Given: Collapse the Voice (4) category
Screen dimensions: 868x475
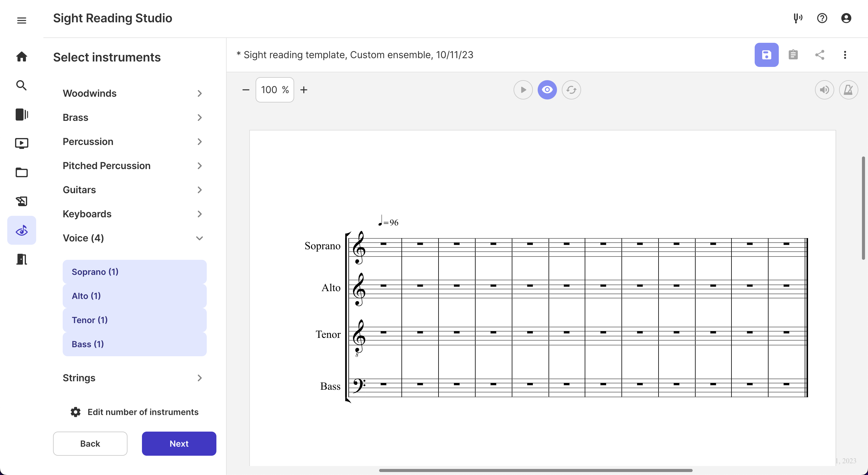Looking at the screenshot, I should [134, 238].
